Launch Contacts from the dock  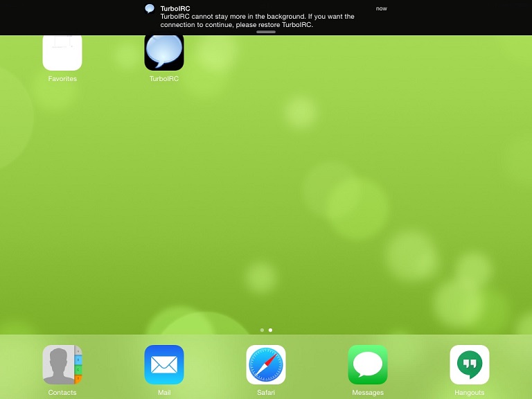[x=62, y=364]
